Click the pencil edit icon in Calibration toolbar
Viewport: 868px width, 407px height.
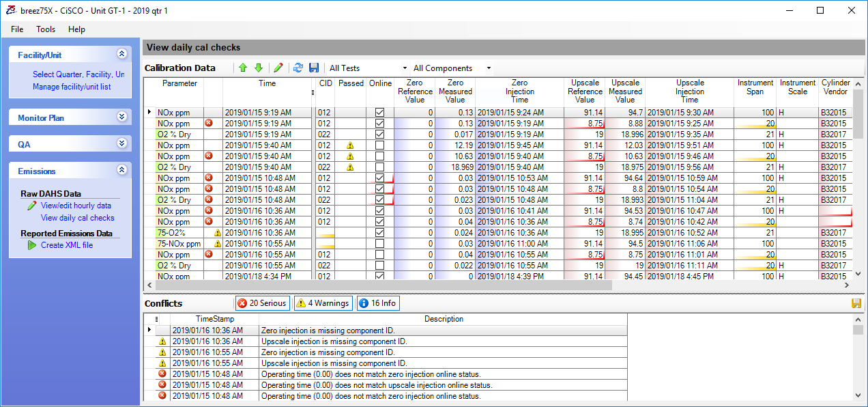[278, 68]
